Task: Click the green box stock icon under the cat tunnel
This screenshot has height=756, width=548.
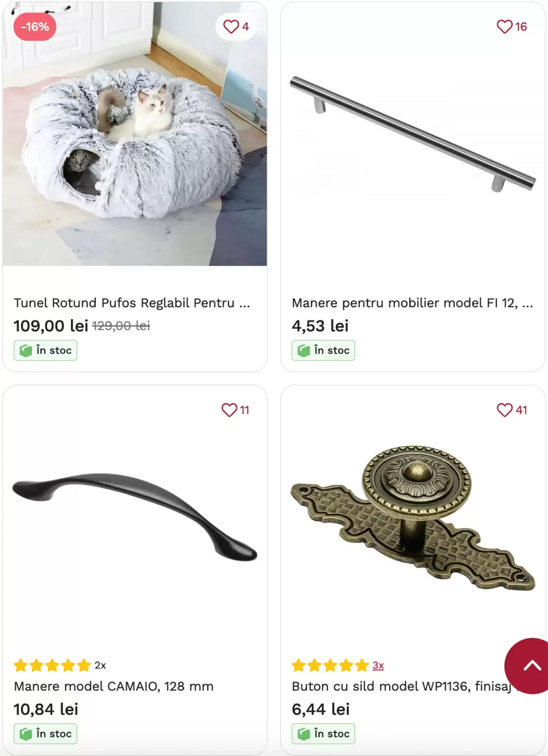Action: (26, 351)
